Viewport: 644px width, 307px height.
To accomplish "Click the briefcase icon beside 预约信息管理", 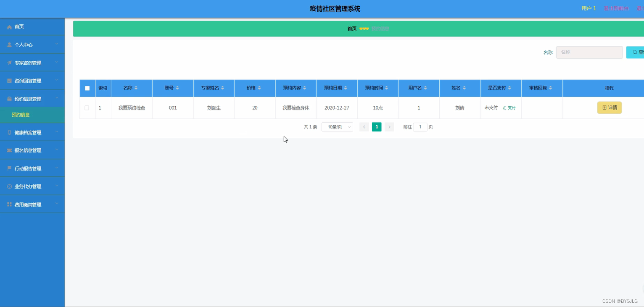I will click(9, 99).
